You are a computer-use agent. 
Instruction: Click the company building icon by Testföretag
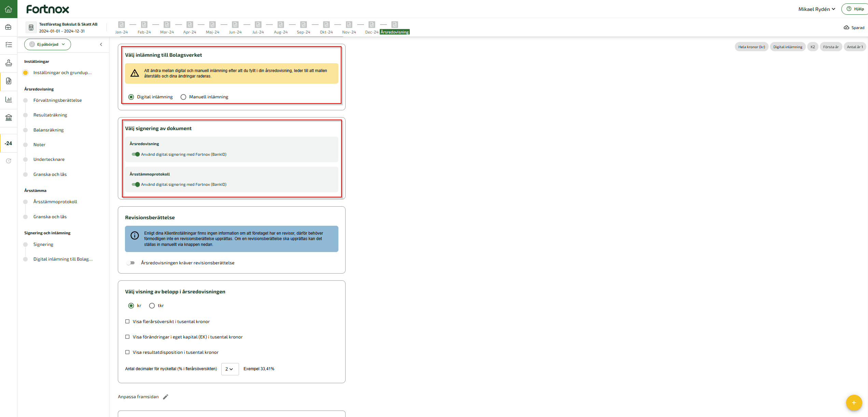click(x=31, y=27)
